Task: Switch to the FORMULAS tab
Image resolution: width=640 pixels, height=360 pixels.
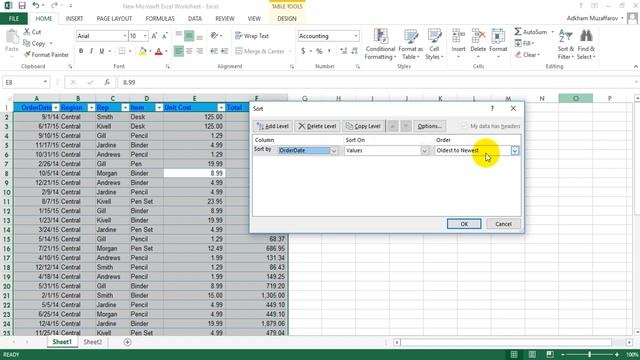Action: 160,19
